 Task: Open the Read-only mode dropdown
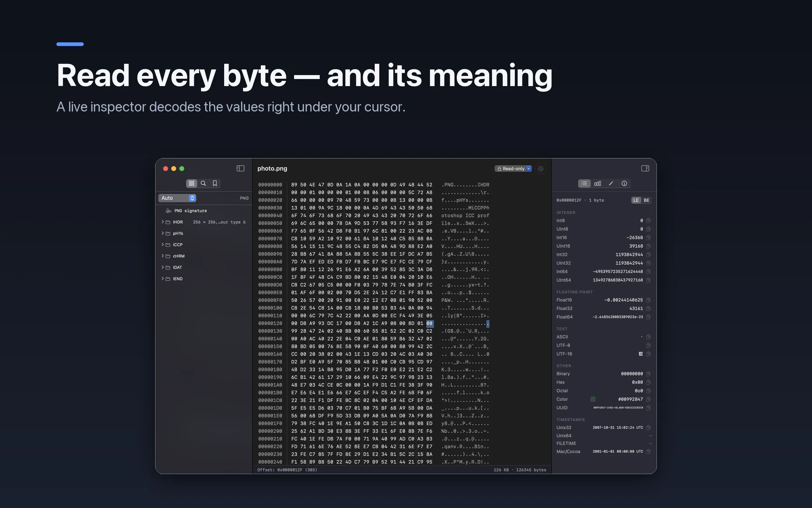(513, 169)
